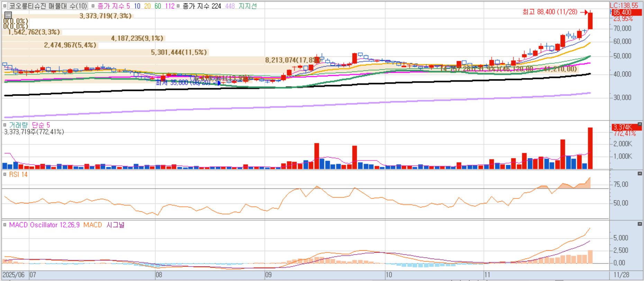
Task: Click the 75.00 RSI axis label
Action: [x=620, y=184]
